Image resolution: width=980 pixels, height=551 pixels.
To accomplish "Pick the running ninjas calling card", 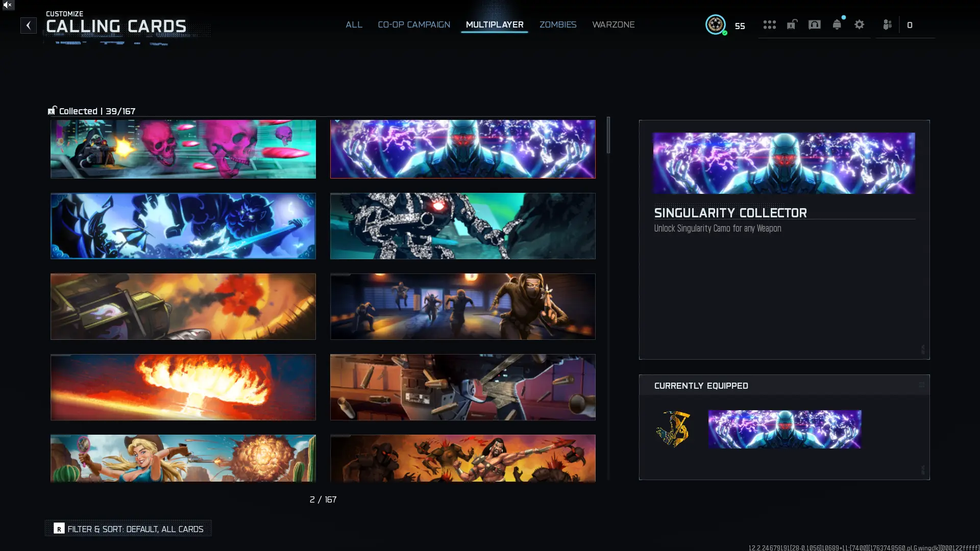I will [462, 307].
